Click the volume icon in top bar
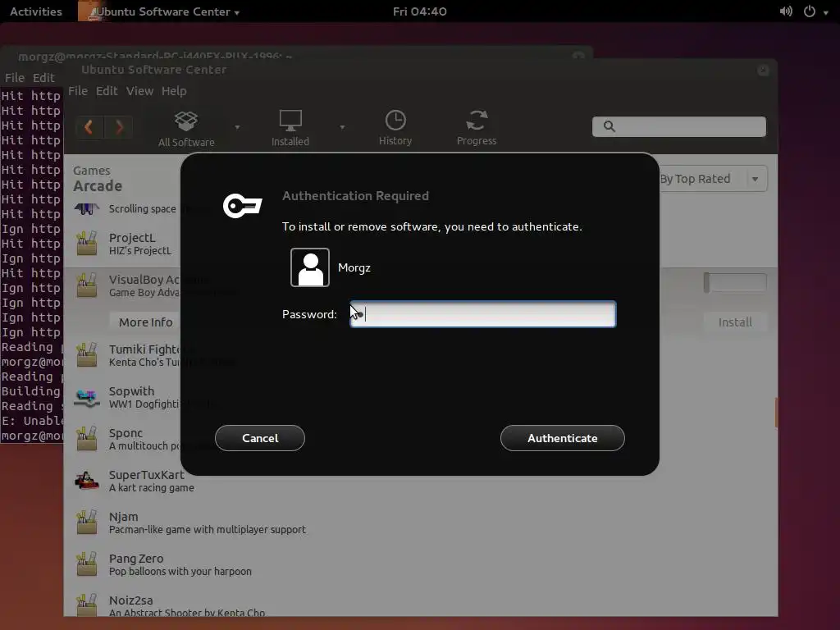 pos(786,11)
